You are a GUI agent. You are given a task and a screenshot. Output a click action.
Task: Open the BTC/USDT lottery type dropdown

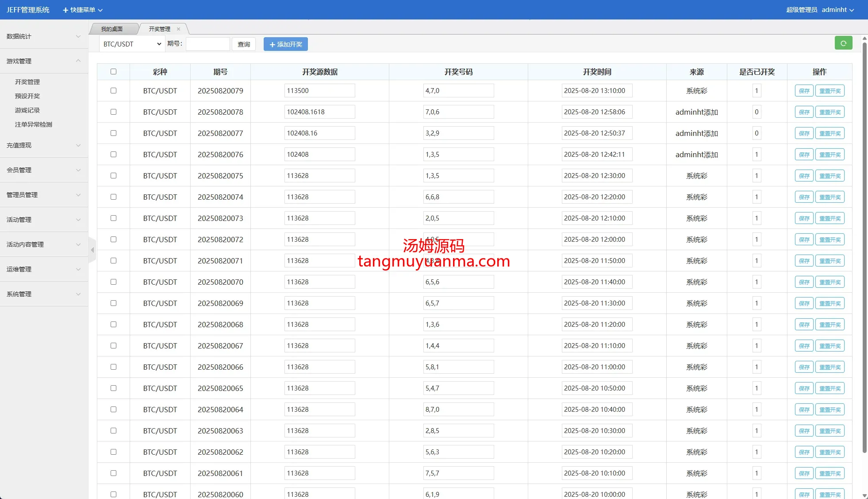point(132,44)
